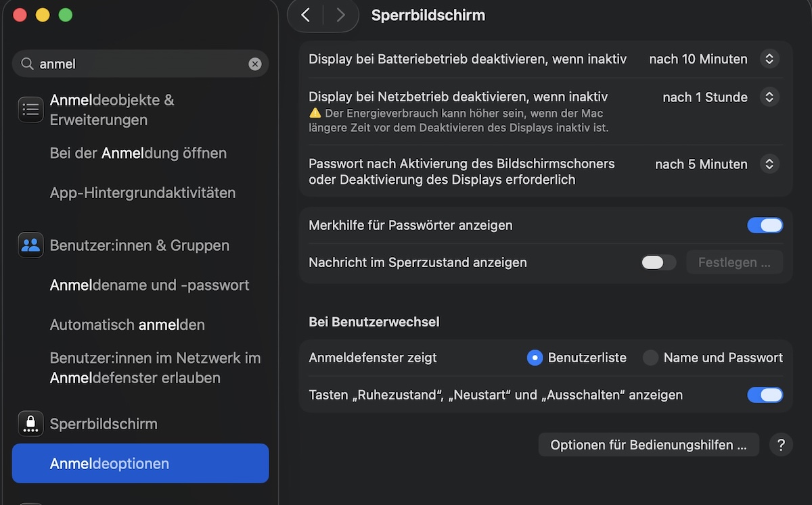Change the Passwort erforderlich delay dropdown

769,164
